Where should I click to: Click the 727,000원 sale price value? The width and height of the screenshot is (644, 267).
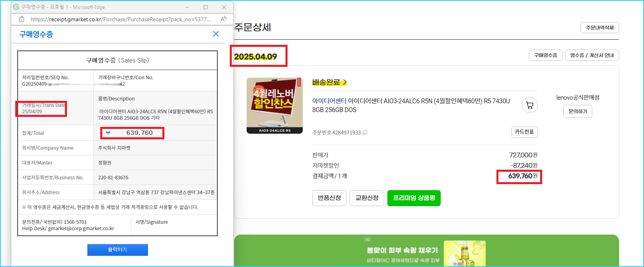point(523,155)
